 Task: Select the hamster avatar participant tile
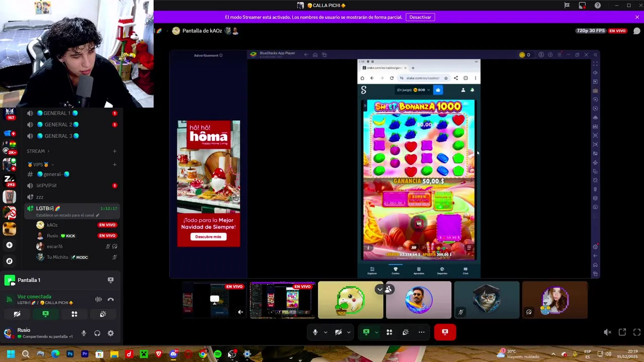click(x=351, y=300)
